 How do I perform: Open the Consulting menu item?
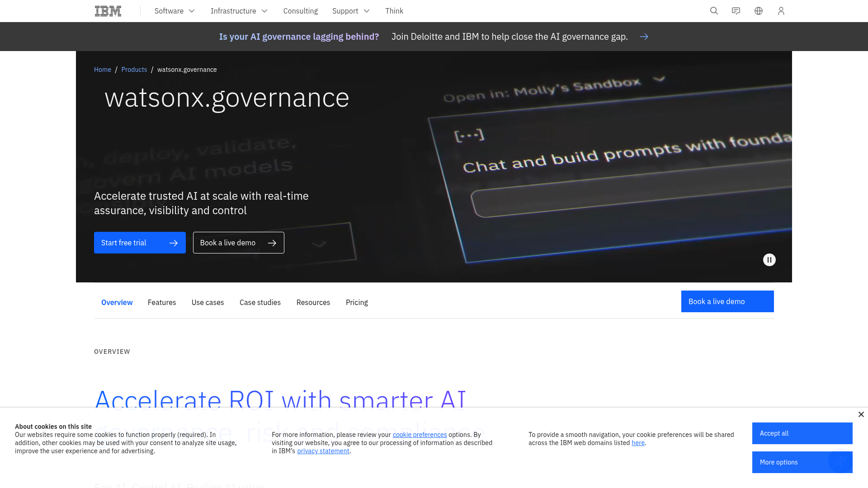click(301, 11)
